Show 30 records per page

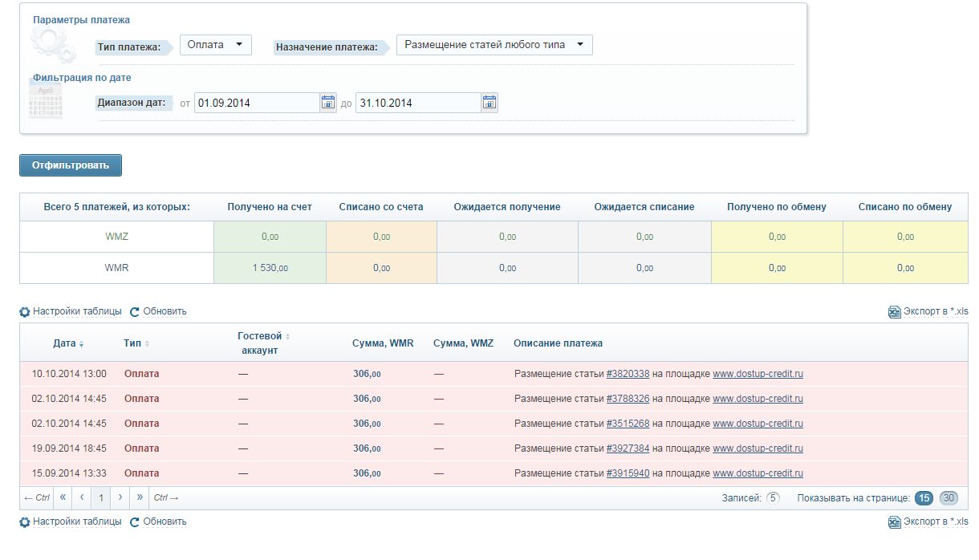(x=949, y=498)
